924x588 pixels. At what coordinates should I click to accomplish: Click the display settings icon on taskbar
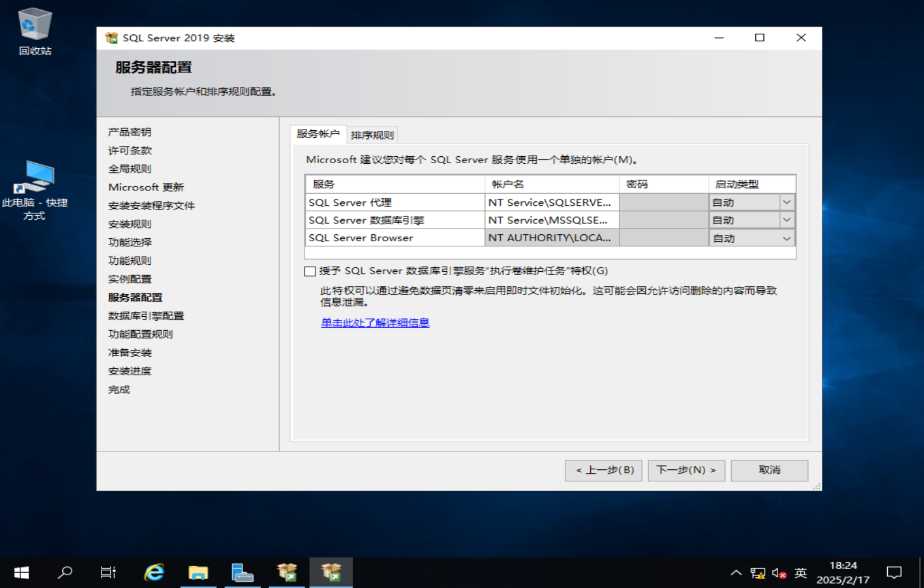point(242,572)
